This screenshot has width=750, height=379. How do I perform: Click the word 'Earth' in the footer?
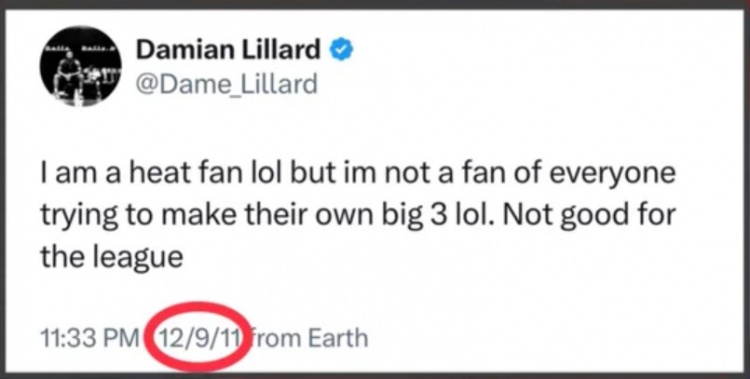coord(338,338)
